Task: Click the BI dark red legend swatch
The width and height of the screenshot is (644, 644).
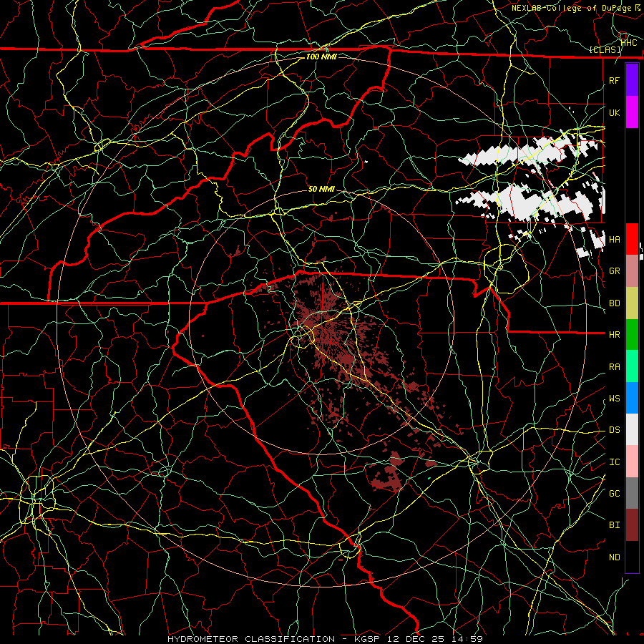Action: 632,525
